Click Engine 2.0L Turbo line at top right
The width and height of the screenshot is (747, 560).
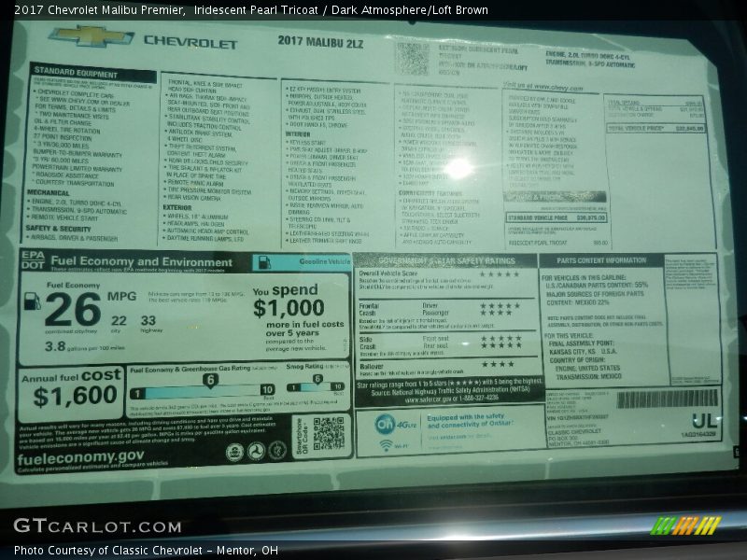tap(587, 56)
